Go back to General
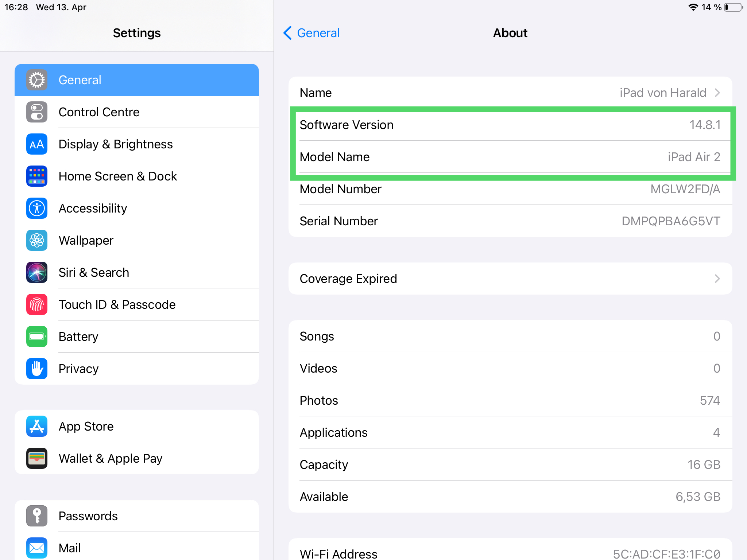The height and width of the screenshot is (560, 747). (x=311, y=33)
